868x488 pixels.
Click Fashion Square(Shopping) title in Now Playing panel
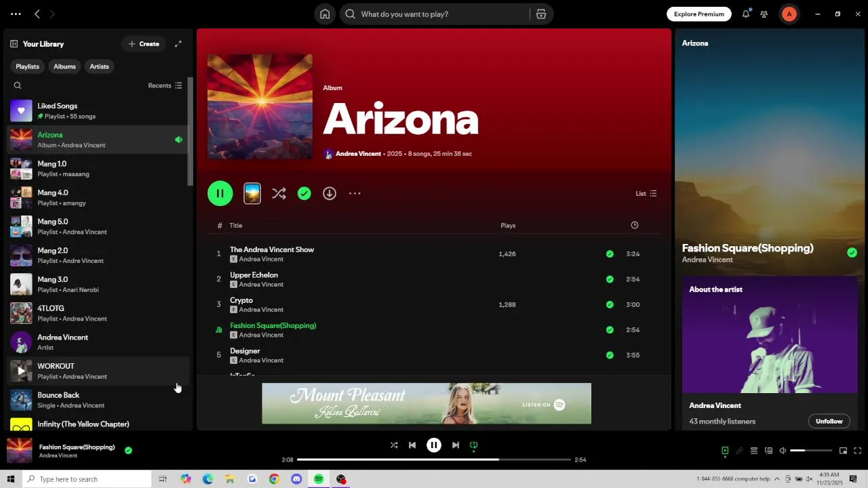[747, 248]
